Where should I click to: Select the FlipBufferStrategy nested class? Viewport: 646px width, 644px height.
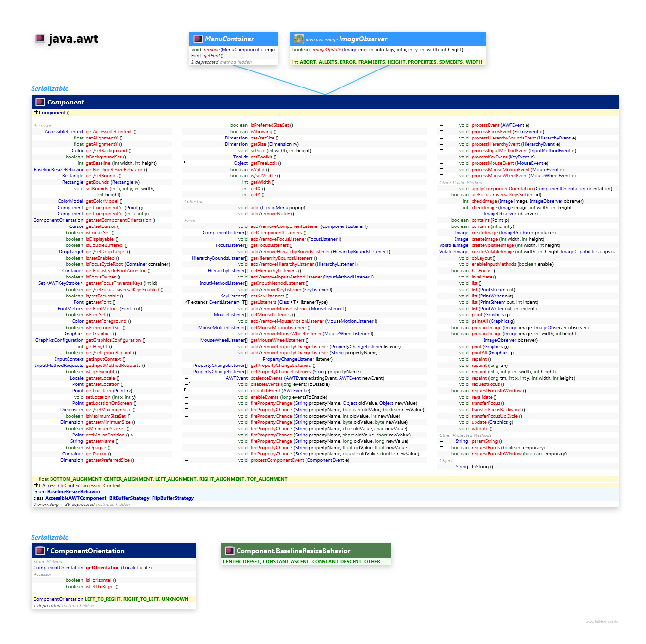point(172,498)
